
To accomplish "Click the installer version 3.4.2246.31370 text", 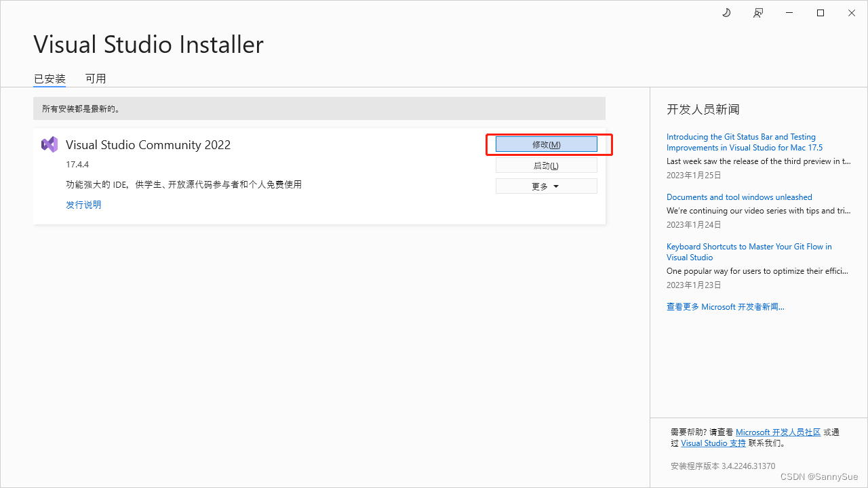I will [723, 466].
